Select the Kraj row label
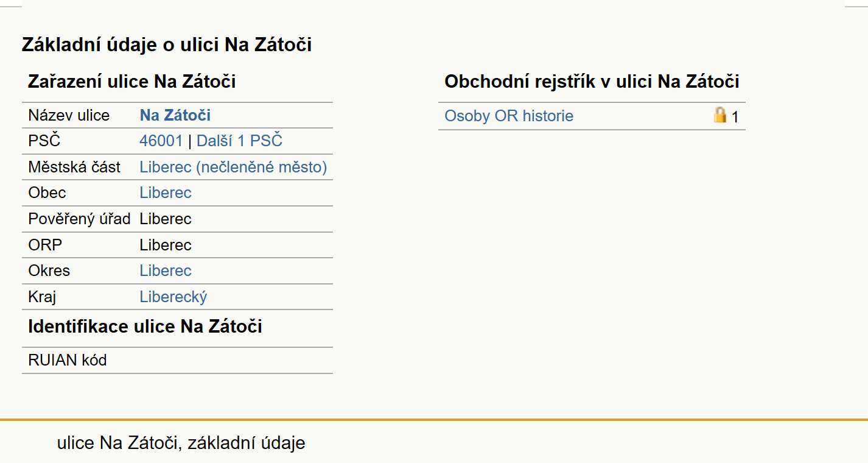 [42, 297]
